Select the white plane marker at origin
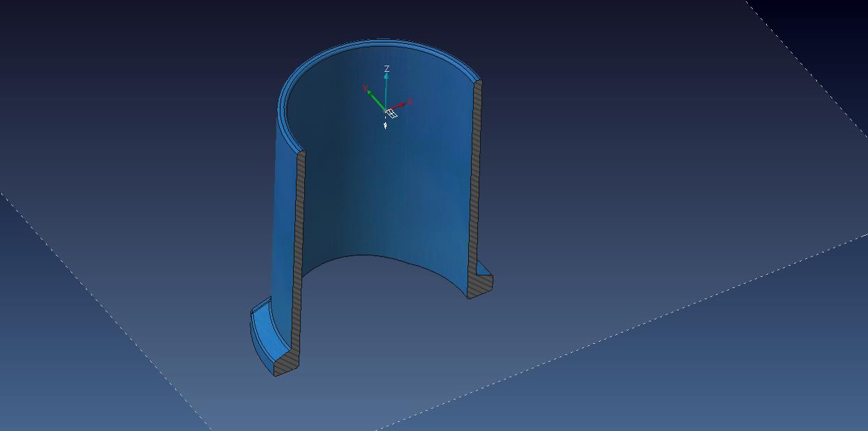868x431 pixels. (391, 114)
